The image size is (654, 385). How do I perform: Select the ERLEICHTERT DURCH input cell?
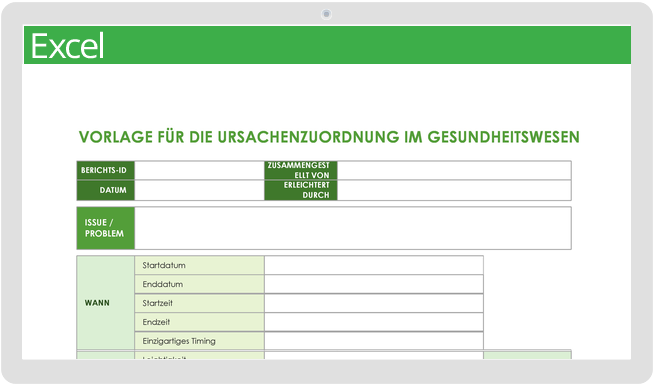click(454, 190)
